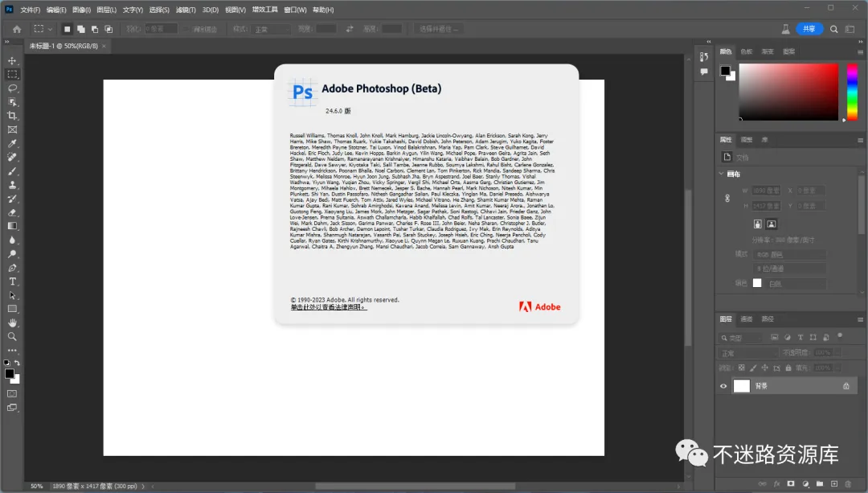The height and width of the screenshot is (493, 868).
Task: Toggle the width-height link chain in Properties
Action: coord(727,199)
